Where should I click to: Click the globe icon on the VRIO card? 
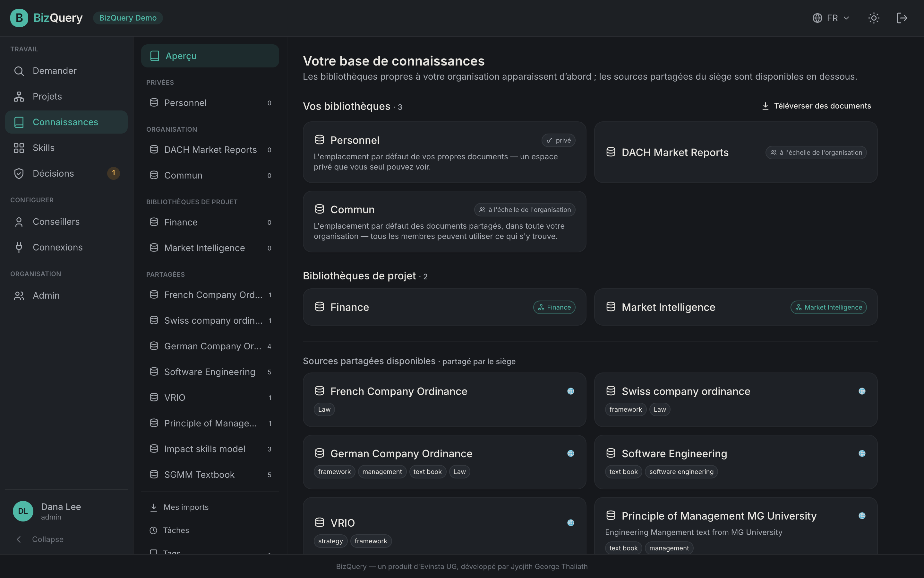[570, 522]
